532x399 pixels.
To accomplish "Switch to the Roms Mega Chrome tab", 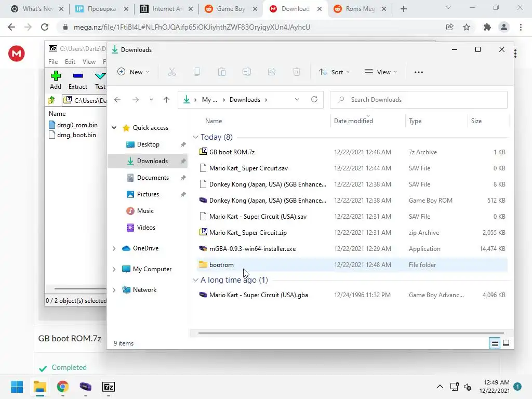I will tap(360, 9).
